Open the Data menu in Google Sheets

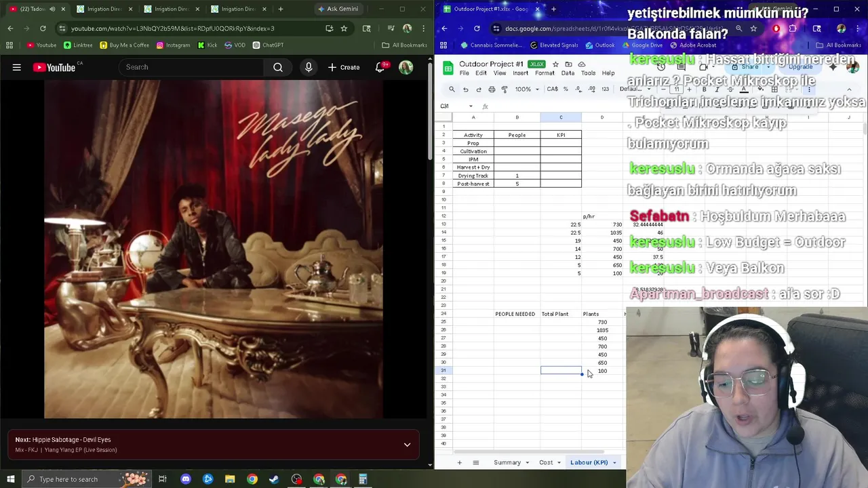568,73
